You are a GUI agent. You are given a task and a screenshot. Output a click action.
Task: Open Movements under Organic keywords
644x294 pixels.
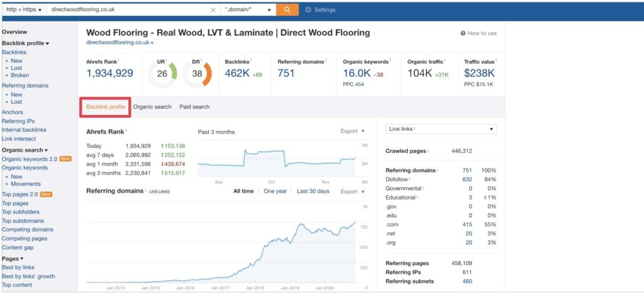point(25,184)
